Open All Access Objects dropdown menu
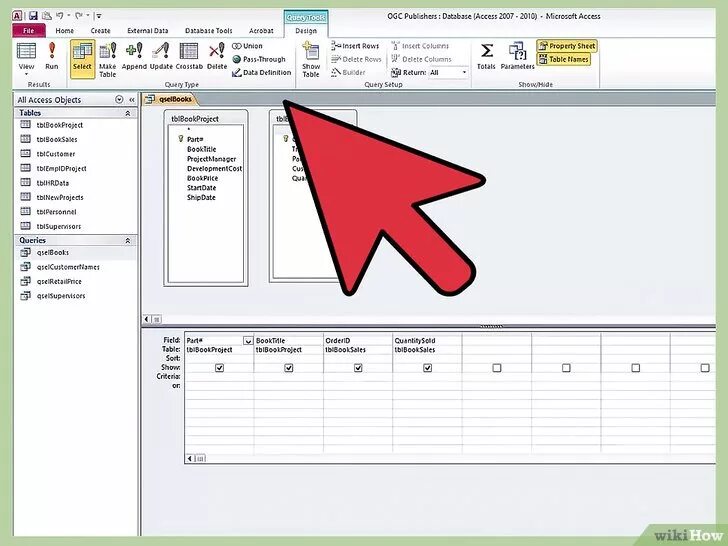 coord(119,99)
